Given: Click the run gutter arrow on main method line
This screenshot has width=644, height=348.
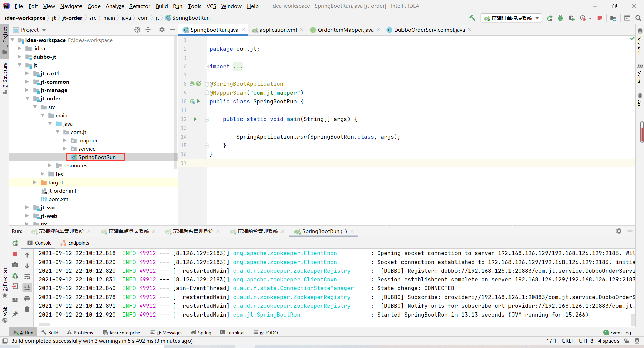Looking at the screenshot, I should tap(195, 119).
